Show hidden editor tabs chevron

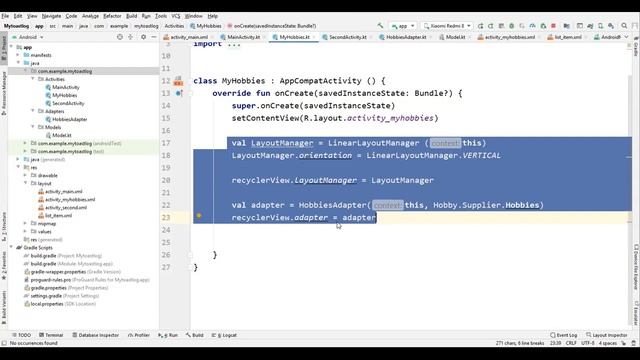click(626, 37)
